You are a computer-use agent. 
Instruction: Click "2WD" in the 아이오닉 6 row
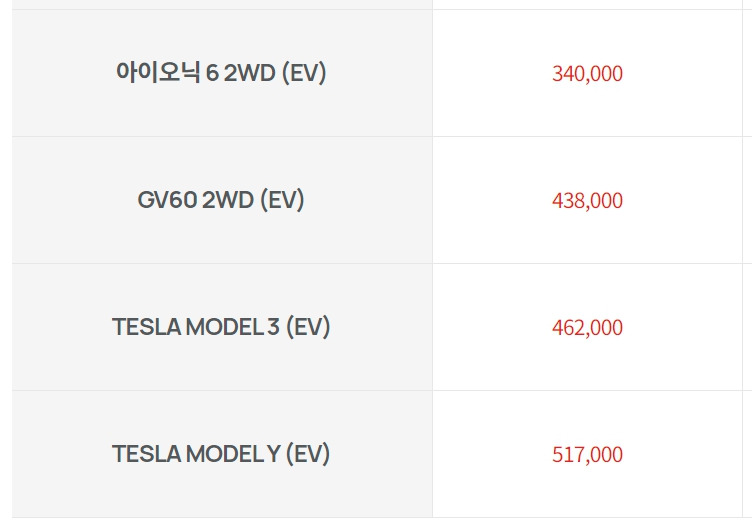[250, 73]
